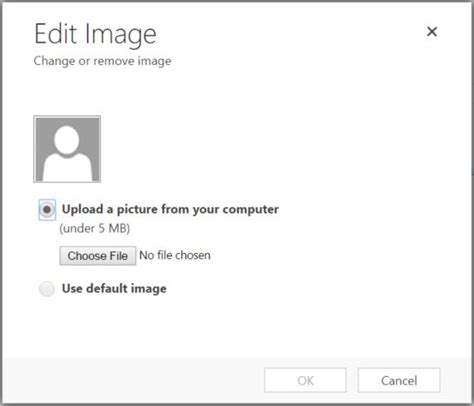Click the '(under 5 MB)' size hint
The image size is (474, 406).
(95, 228)
